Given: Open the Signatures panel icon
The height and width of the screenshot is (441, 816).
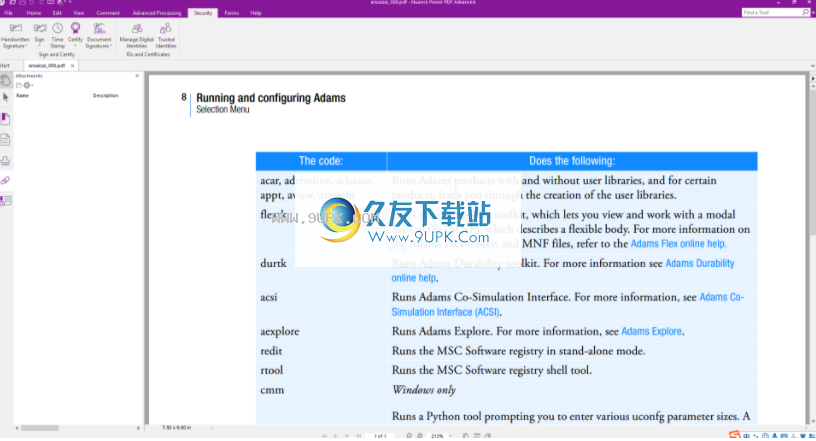Looking at the screenshot, I should click(6, 201).
